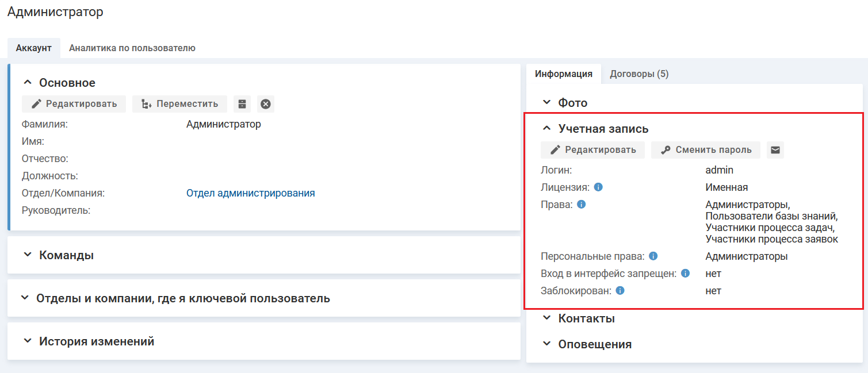Switch to Аналитика по пользователю tab
The height and width of the screenshot is (373, 868).
tap(132, 48)
